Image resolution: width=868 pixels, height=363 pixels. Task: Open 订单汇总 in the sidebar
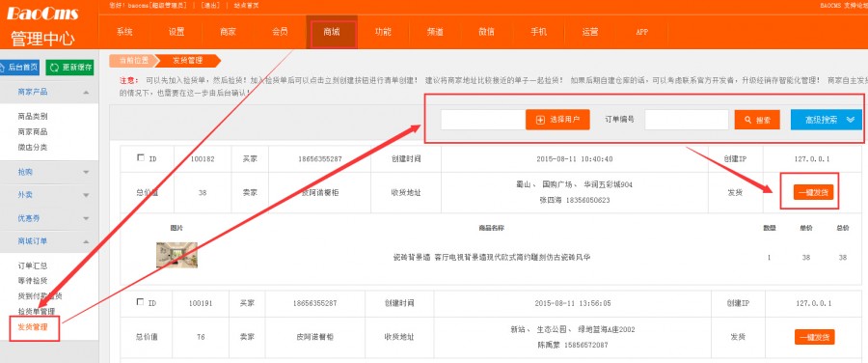pos(33,266)
